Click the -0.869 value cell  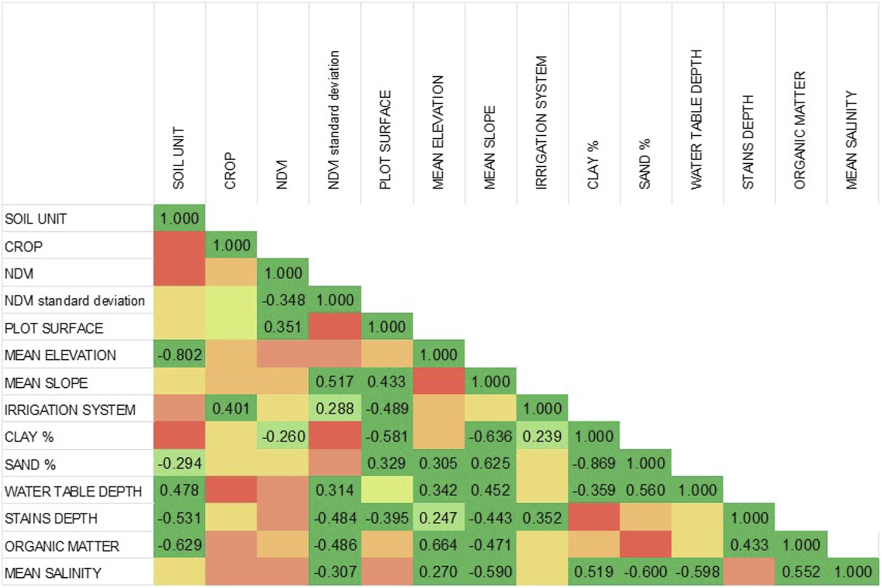594,463
